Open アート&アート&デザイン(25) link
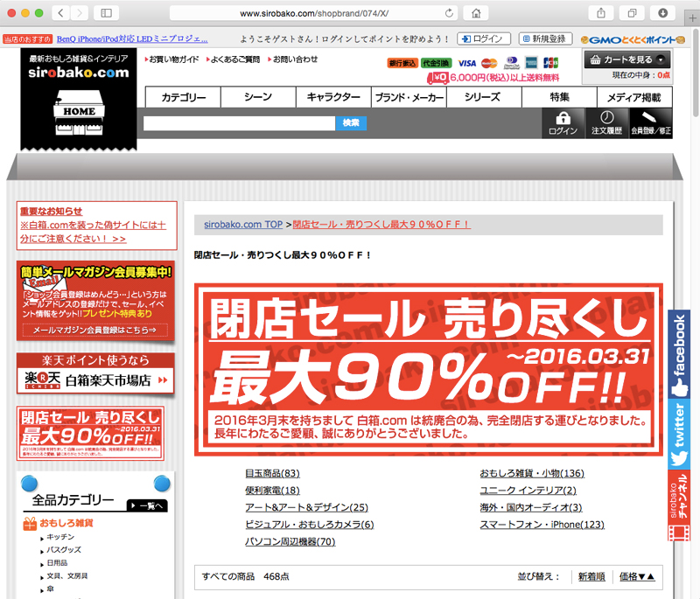The width and height of the screenshot is (700, 599). click(x=307, y=507)
